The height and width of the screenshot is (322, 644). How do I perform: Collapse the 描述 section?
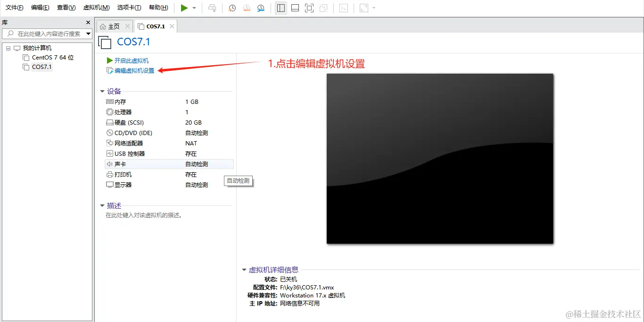(x=102, y=206)
